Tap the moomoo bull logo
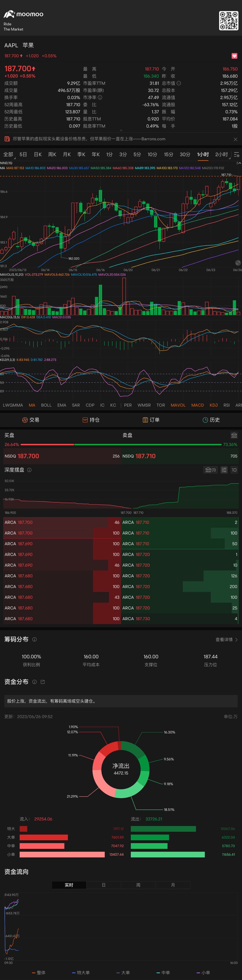242x980 pixels. tap(9, 15)
